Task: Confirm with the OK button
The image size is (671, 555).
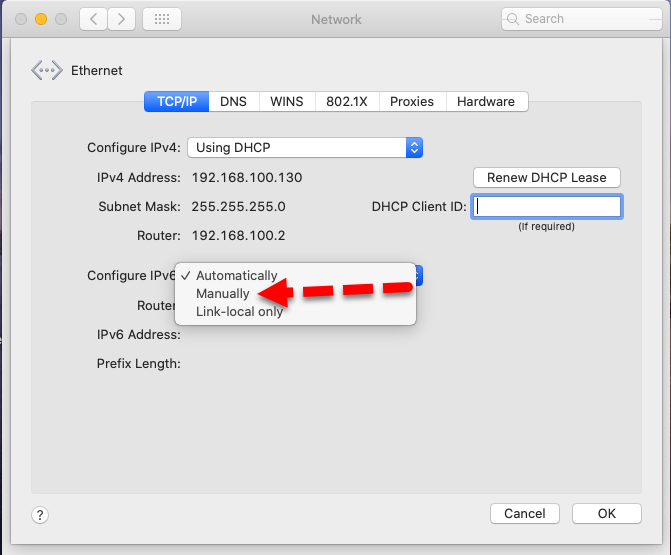Action: pyautogui.click(x=607, y=514)
